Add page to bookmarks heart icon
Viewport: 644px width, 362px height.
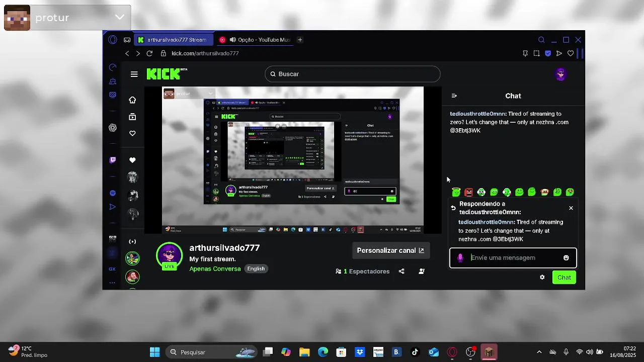point(571,53)
